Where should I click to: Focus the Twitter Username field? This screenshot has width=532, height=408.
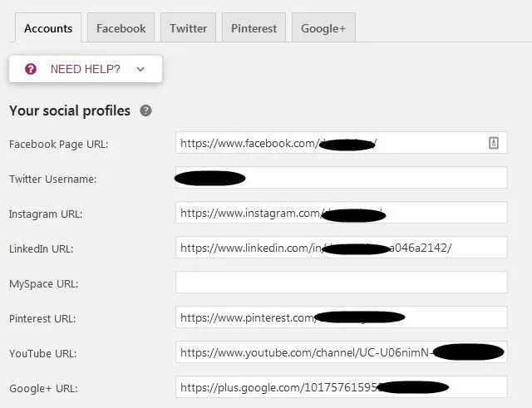pyautogui.click(x=342, y=177)
